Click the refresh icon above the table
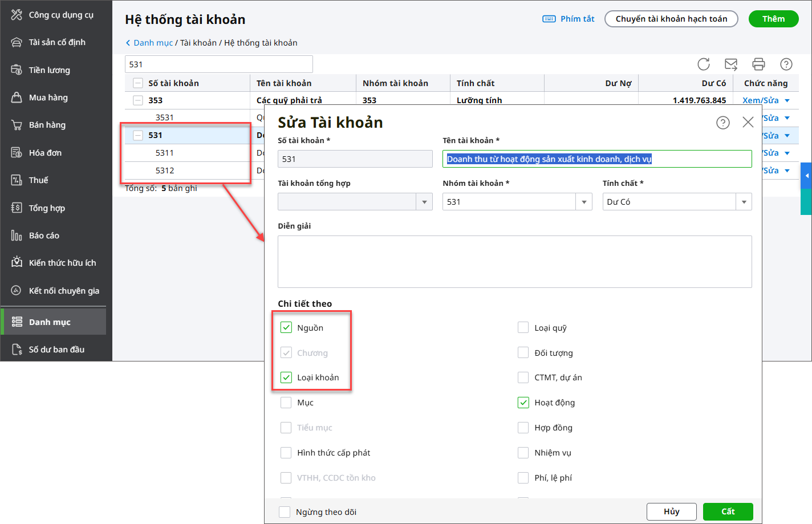The width and height of the screenshot is (812, 524). [704, 64]
